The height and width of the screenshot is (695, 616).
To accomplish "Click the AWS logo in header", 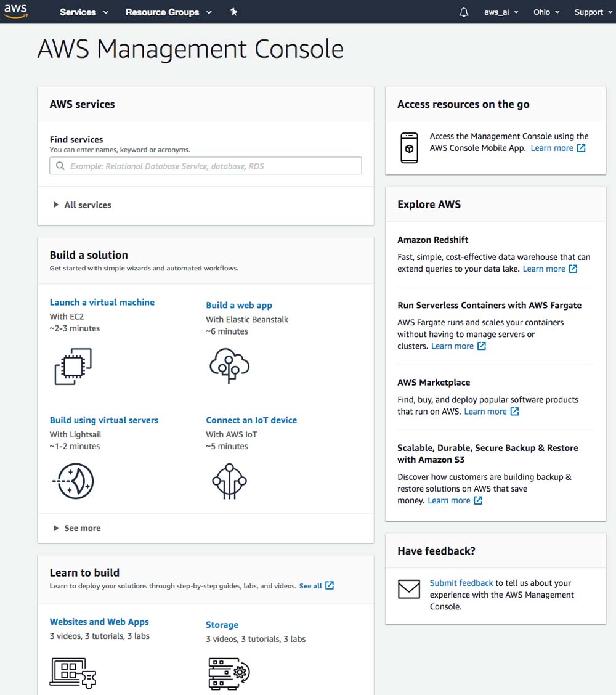I will point(15,11).
